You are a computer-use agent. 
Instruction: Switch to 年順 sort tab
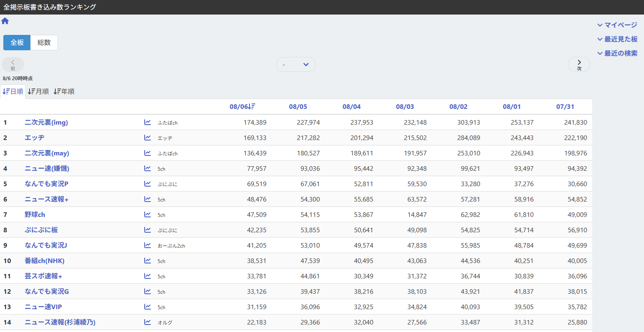64,91
